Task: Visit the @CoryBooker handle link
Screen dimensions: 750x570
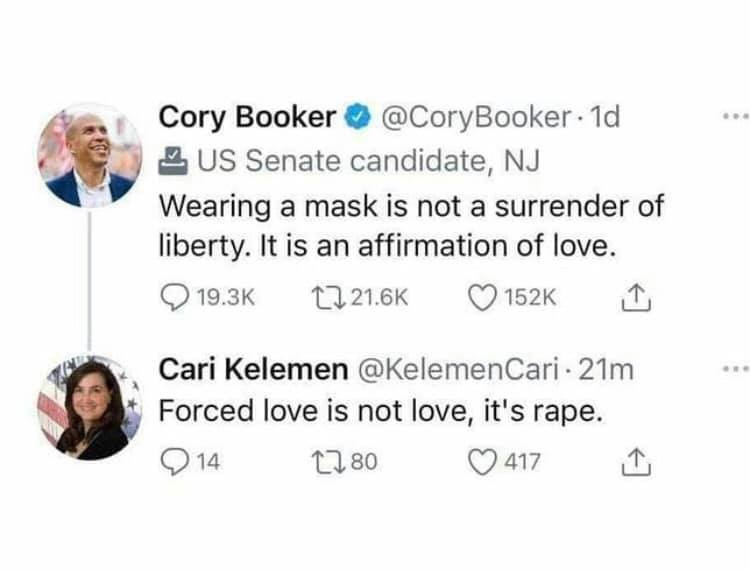Action: (473, 118)
